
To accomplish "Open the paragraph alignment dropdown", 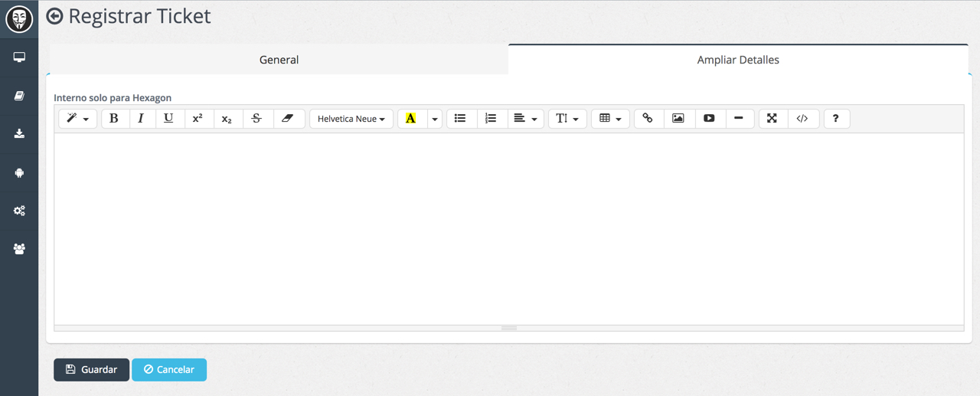I will pyautogui.click(x=525, y=119).
